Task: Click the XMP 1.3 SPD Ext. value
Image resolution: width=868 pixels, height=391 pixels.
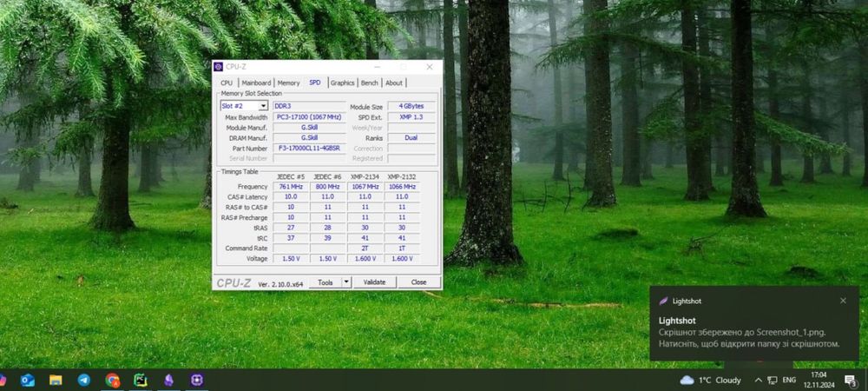Action: pyautogui.click(x=411, y=116)
